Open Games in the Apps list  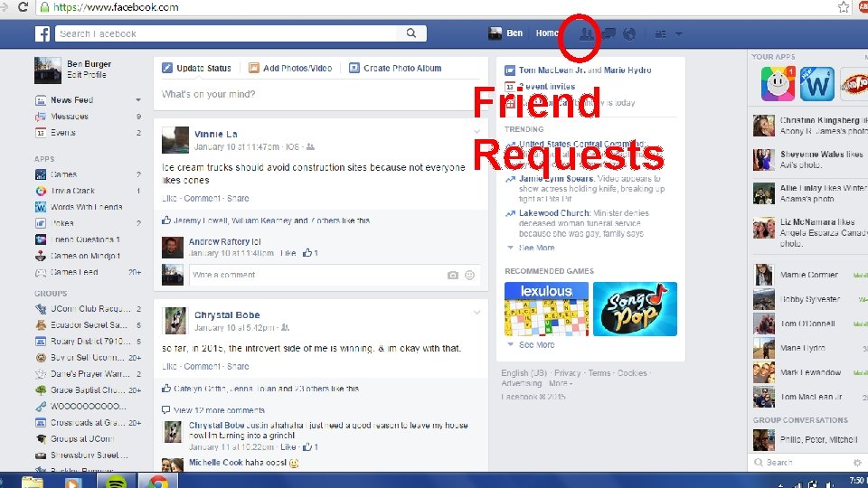coord(63,174)
